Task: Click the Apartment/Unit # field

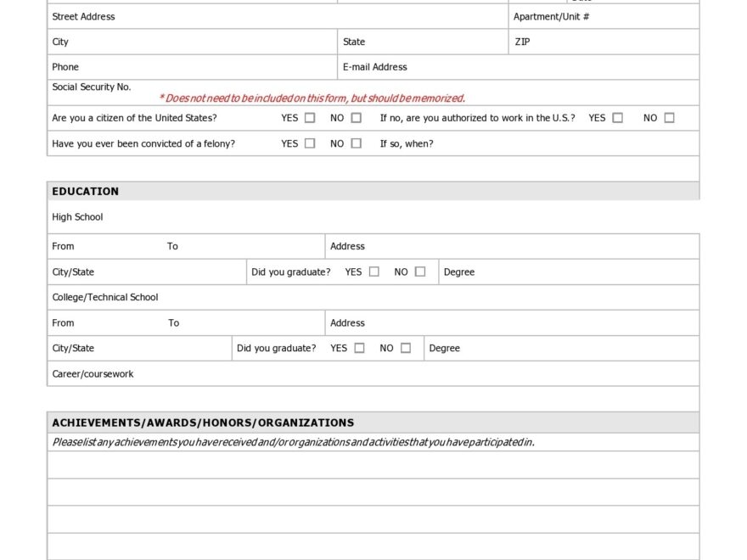Action: click(x=603, y=16)
